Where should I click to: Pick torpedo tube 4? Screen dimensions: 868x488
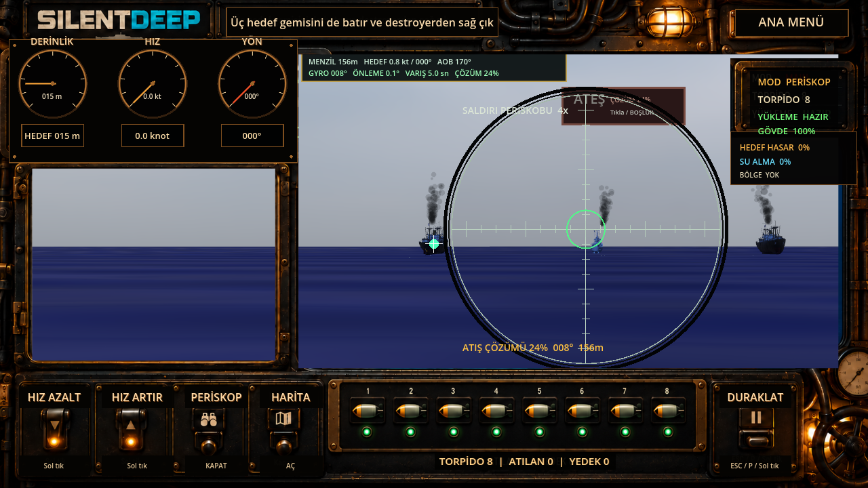(496, 411)
